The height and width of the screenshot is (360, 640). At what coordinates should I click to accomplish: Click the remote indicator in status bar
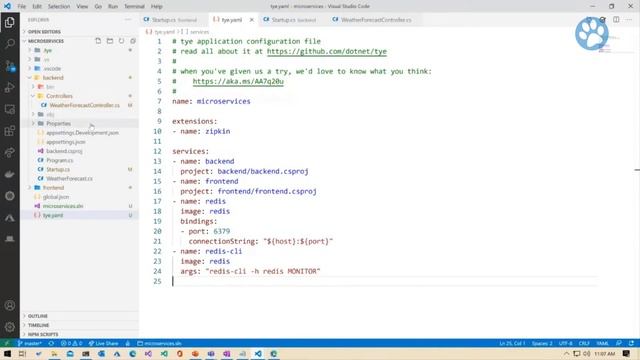pyautogui.click(x=7, y=343)
